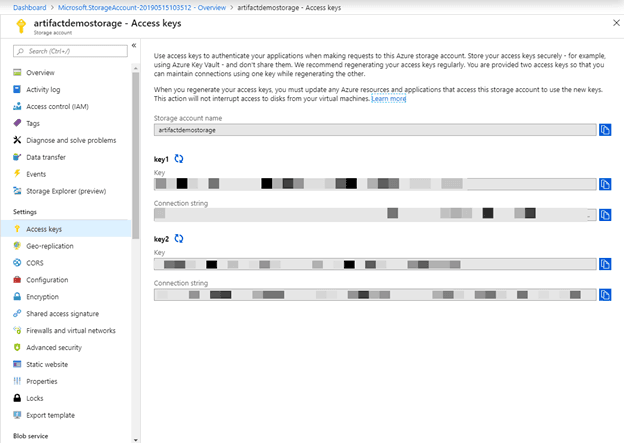Viewport: 624px width, 443px height.
Task: Open Storage Explorer (preview)
Action: pos(69,191)
